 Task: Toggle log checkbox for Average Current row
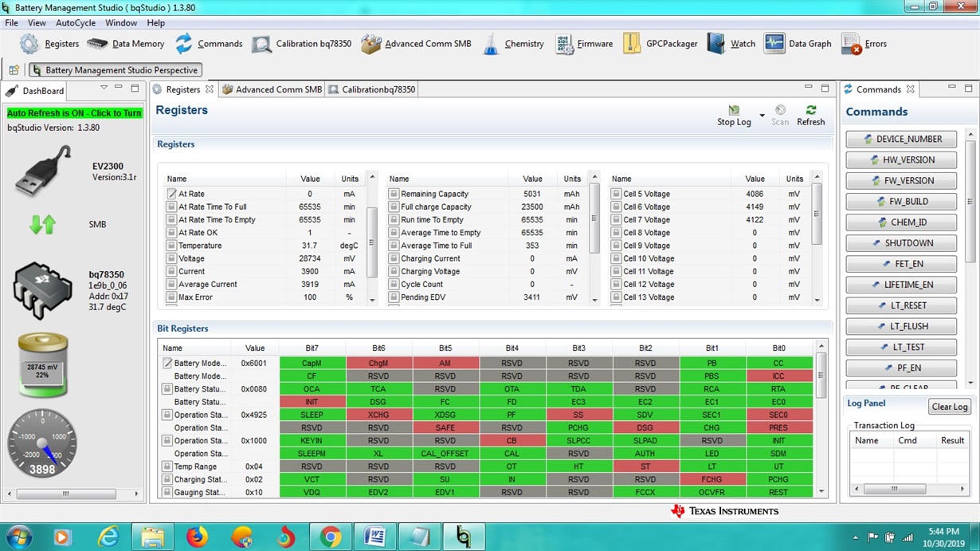click(171, 284)
